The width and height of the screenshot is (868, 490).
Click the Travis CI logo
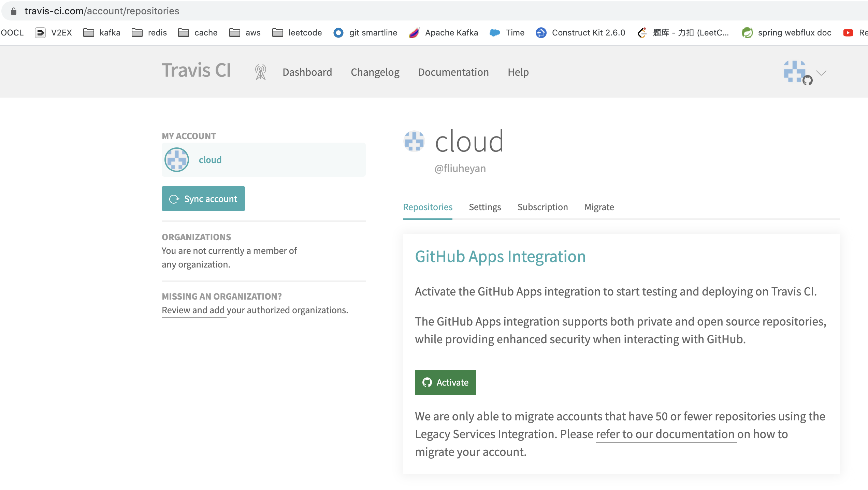(196, 71)
